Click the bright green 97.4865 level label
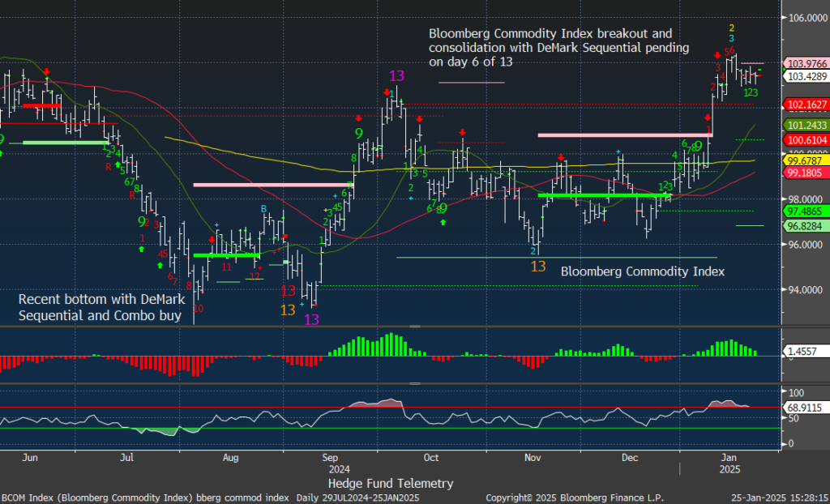 pos(805,211)
